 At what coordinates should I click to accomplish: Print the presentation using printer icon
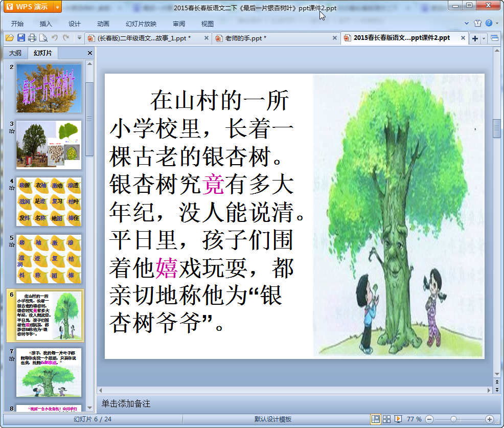click(32, 38)
